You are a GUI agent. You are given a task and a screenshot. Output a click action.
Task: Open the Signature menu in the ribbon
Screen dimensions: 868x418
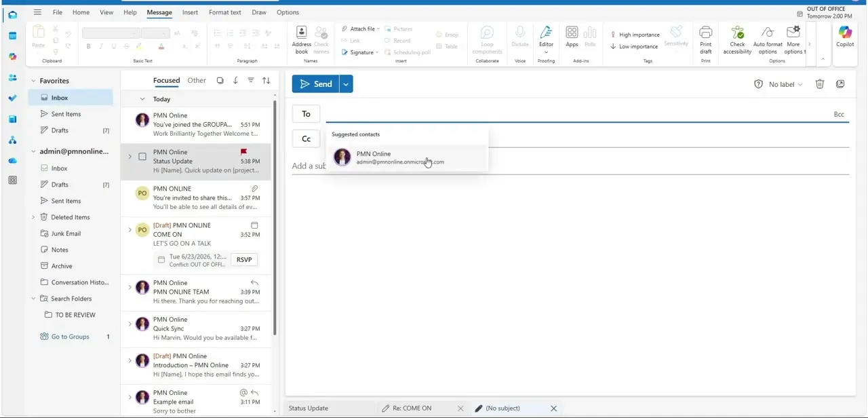[359, 52]
